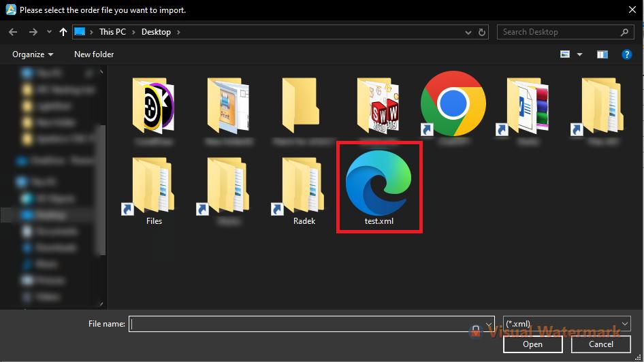Open the view options dropdown arrow
The height and width of the screenshot is (362, 644).
(x=579, y=54)
